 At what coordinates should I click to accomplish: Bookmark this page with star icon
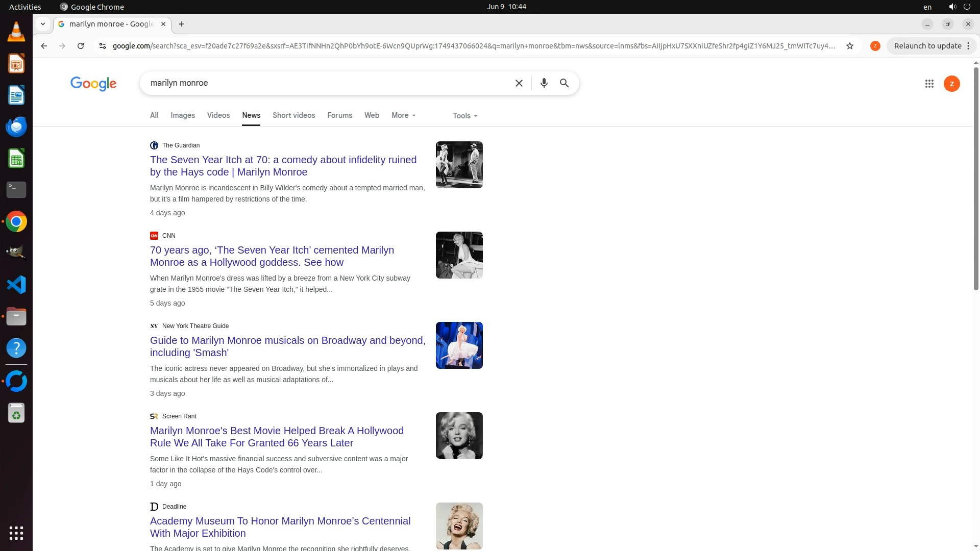[x=850, y=46]
